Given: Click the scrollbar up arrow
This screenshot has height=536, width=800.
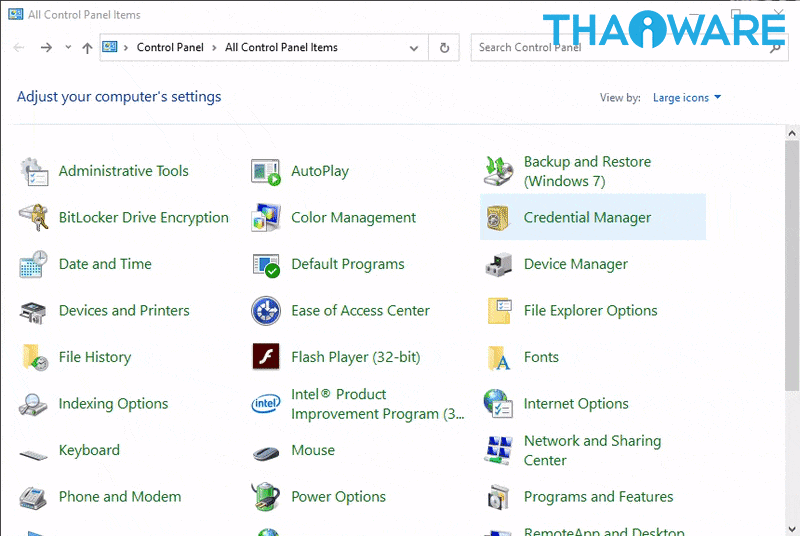Looking at the screenshot, I should [x=792, y=133].
